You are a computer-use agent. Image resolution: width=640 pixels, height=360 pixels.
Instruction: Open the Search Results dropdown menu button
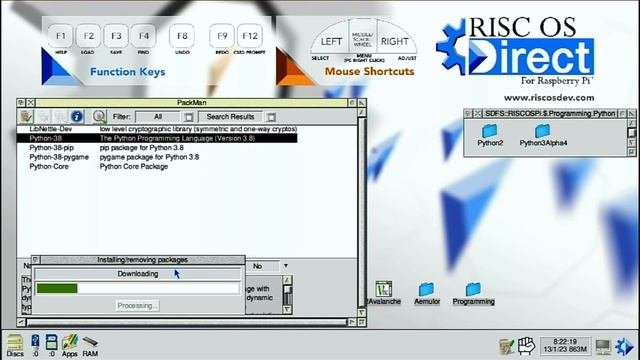pos(271,118)
